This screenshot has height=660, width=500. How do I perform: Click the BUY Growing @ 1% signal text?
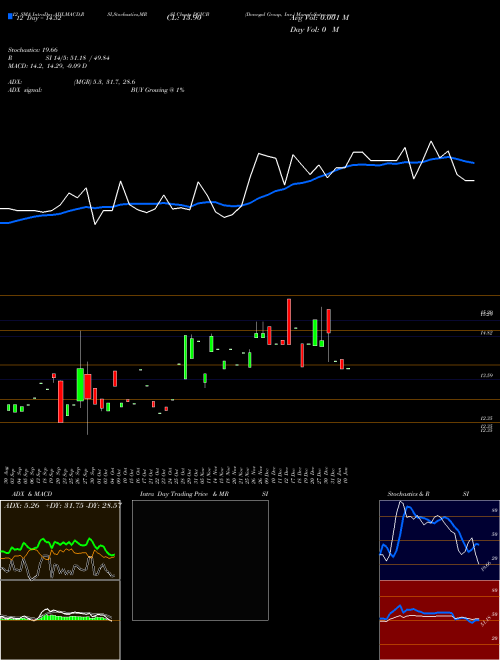[x=157, y=90]
